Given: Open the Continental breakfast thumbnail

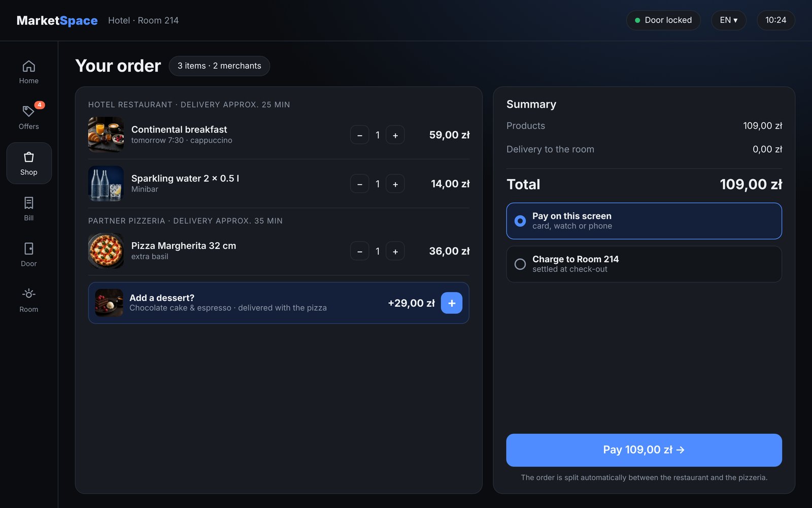Looking at the screenshot, I should click(x=106, y=135).
